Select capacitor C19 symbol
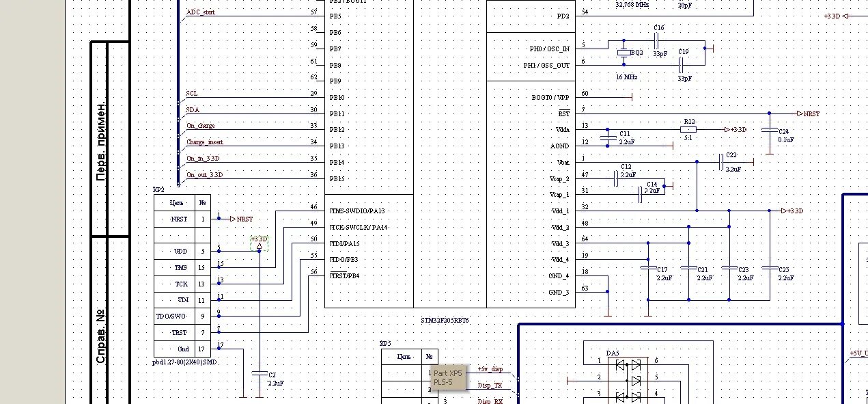868x404 pixels. click(682, 65)
